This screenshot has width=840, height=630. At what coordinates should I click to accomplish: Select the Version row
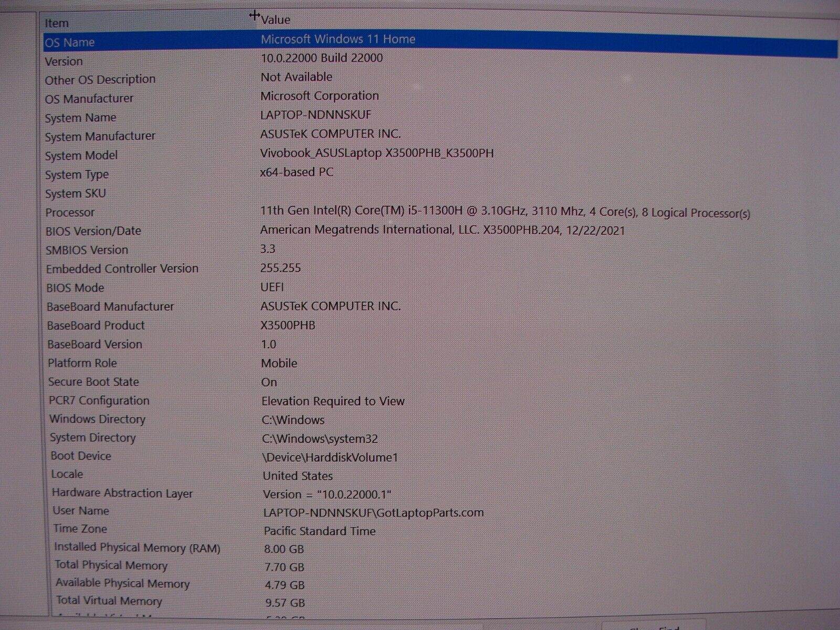coord(64,61)
